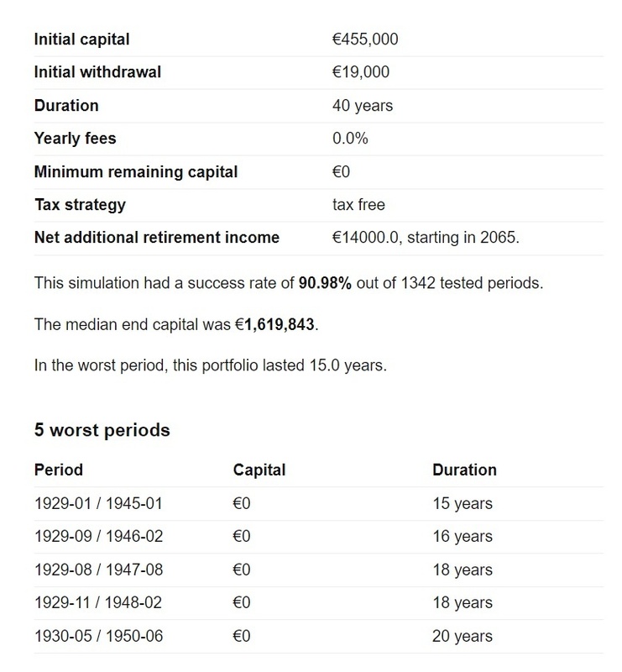The width and height of the screenshot is (622, 672).
Task: Click the Capital column header
Action: [259, 470]
